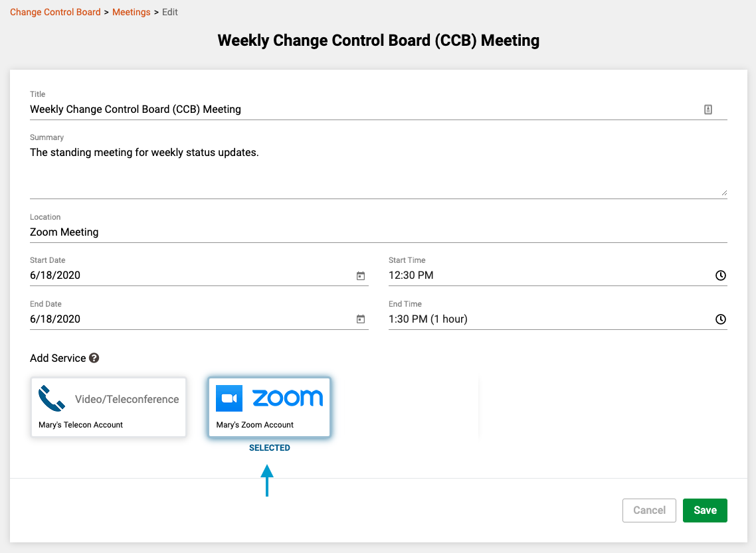The image size is (756, 553).
Task: Open the Meetings breadcrumb link
Action: coord(131,12)
